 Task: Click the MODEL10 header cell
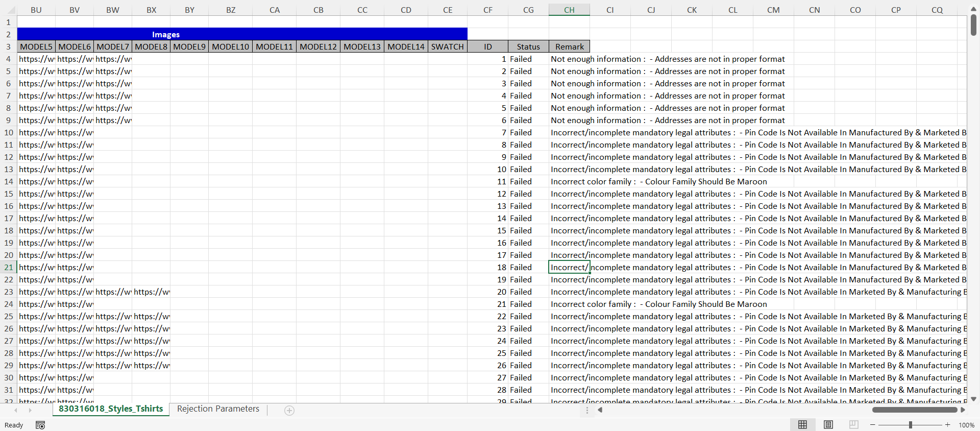pos(231,46)
